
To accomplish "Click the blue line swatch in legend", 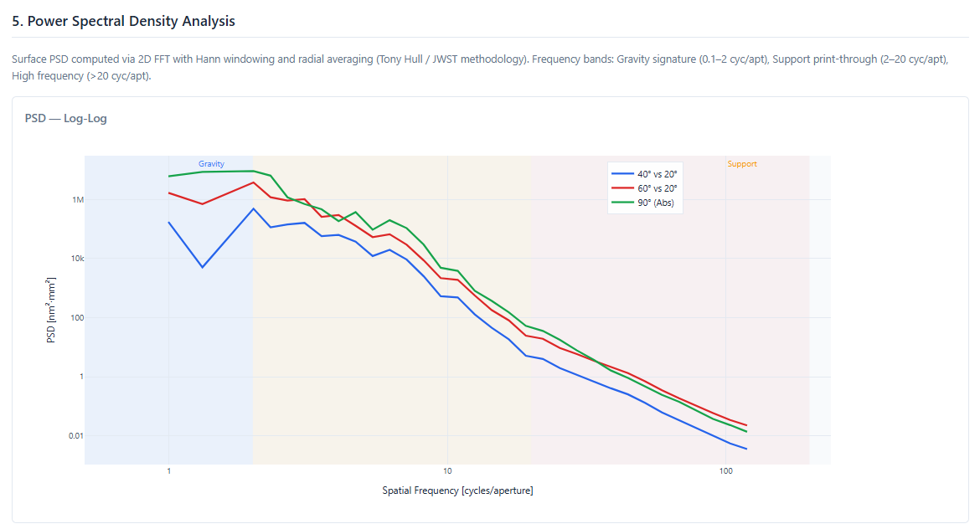I will [622, 173].
